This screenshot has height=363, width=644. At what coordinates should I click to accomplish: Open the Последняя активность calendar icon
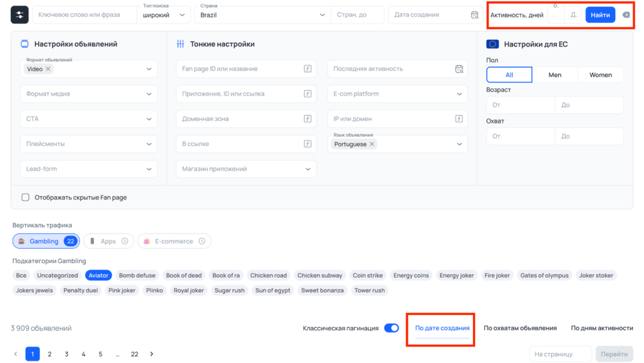click(x=459, y=69)
